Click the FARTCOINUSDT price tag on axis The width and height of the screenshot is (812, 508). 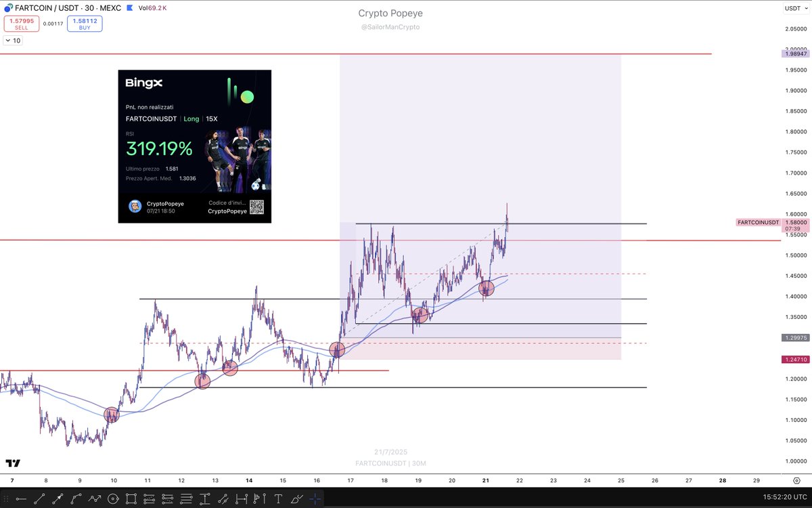tap(757, 222)
